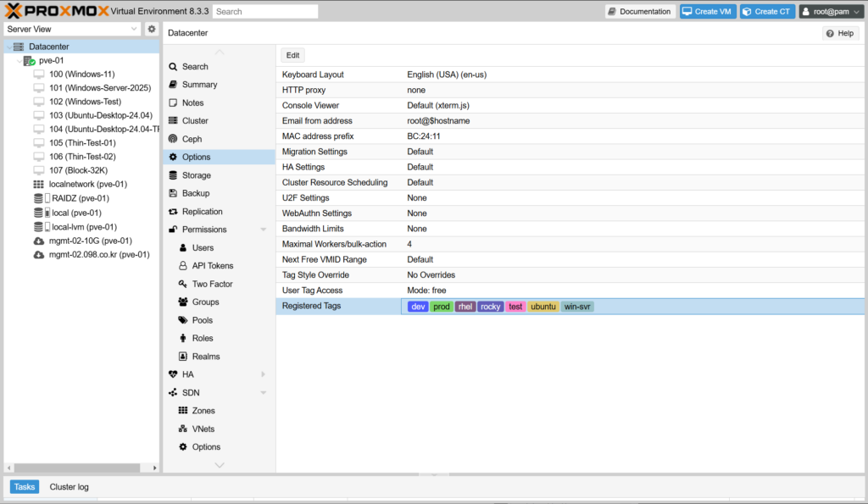
Task: Click the Storage database icon in the sidebar
Action: [x=173, y=175]
